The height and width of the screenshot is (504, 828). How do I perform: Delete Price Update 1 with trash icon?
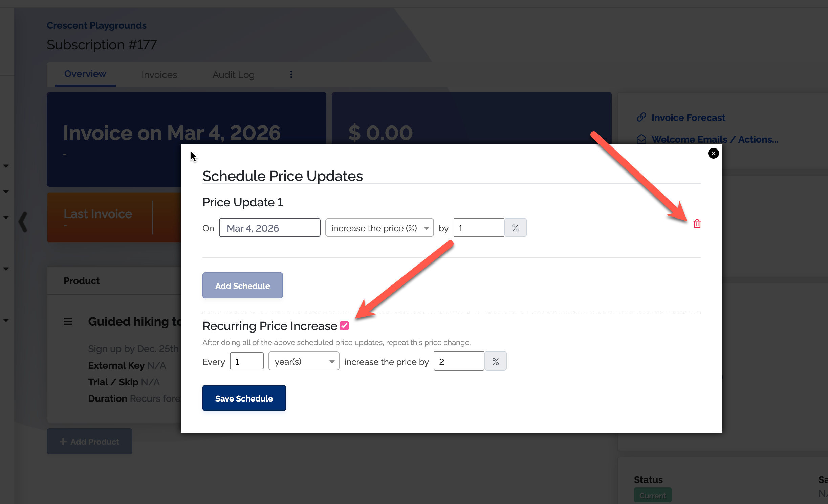pyautogui.click(x=697, y=224)
